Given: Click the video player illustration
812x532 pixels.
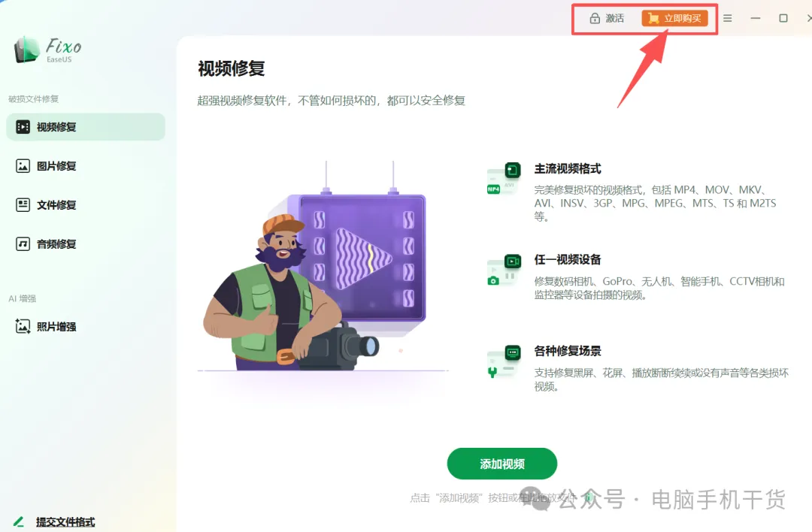Looking at the screenshot, I should (362, 258).
